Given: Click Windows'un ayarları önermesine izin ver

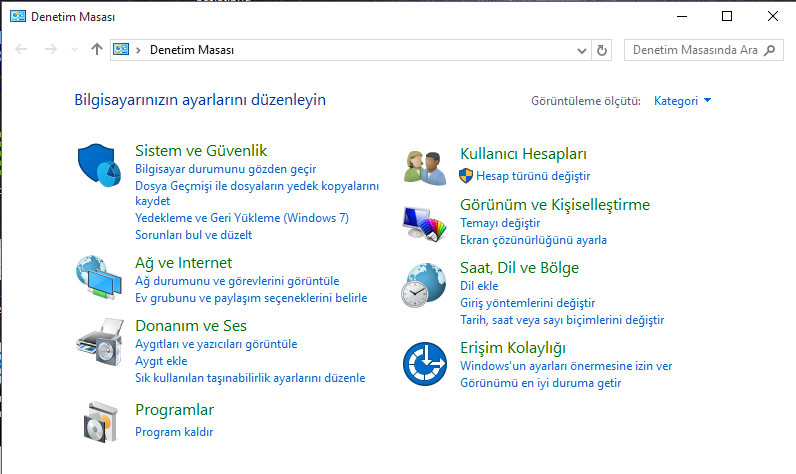Looking at the screenshot, I should coord(566,366).
